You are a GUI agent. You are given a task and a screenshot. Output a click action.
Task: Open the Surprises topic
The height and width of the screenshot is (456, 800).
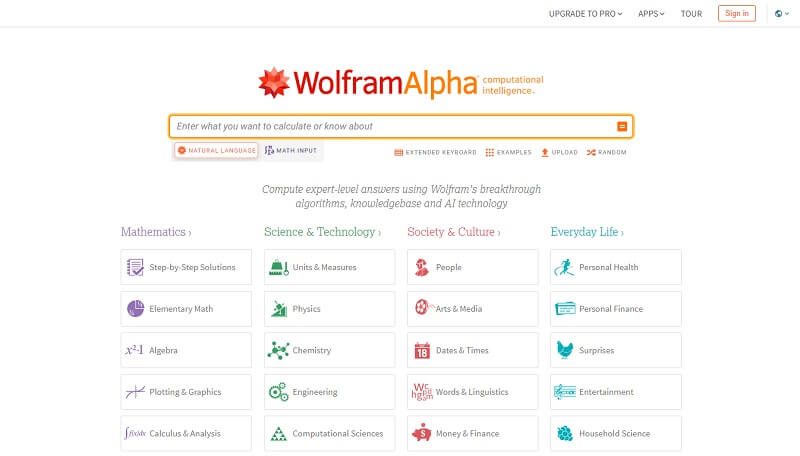[616, 350]
